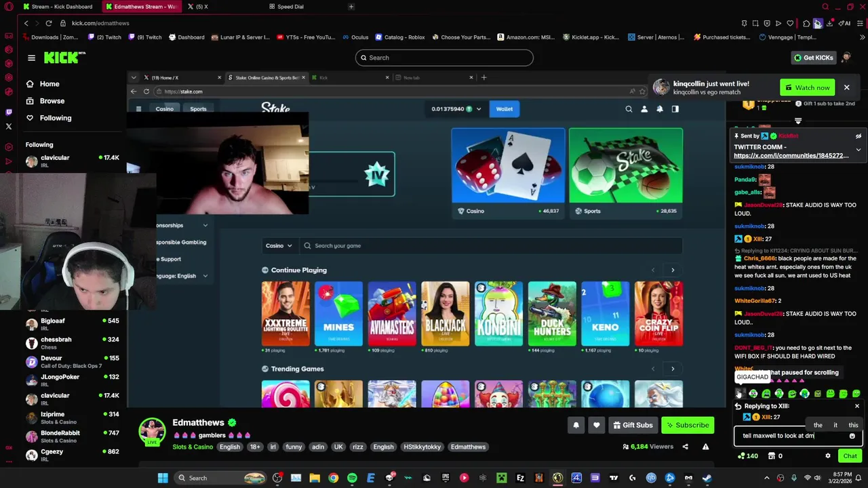
Task: Open the snapshot tool in browser toolbar
Action: tap(755, 23)
